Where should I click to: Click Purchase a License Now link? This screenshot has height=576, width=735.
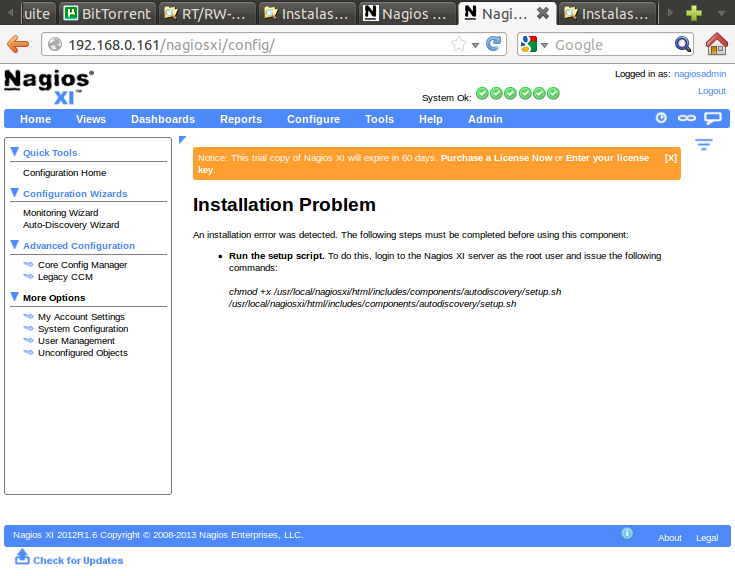point(496,158)
